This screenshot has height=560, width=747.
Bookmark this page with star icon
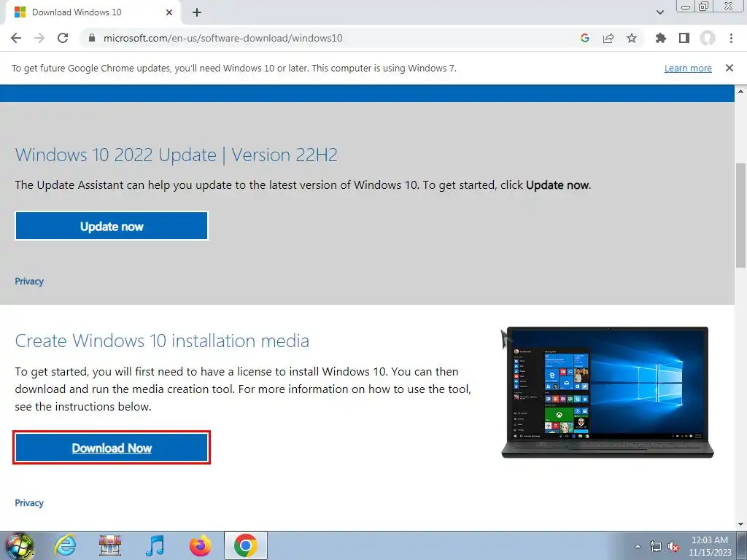tap(632, 38)
